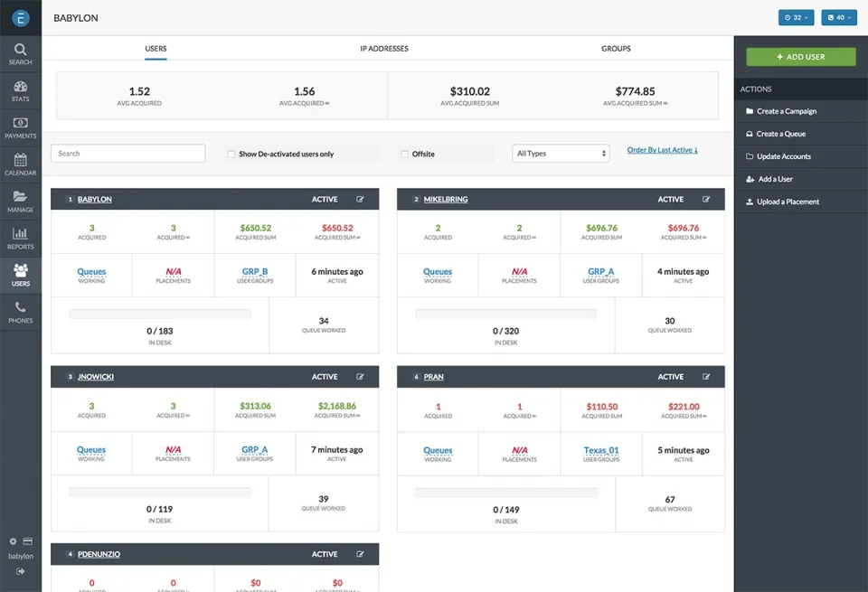Click the edit icon on the BABYLON card
Viewport: 868px width, 592px height.
361,199
